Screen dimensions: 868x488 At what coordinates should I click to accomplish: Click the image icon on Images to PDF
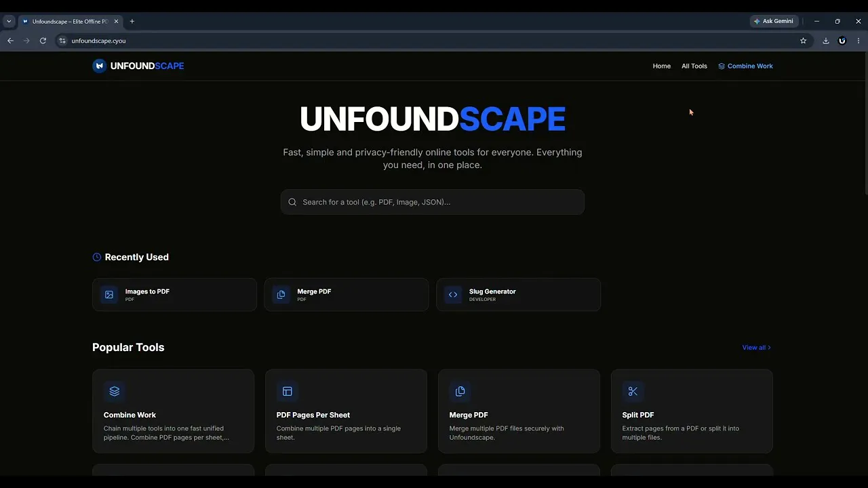tap(108, 295)
